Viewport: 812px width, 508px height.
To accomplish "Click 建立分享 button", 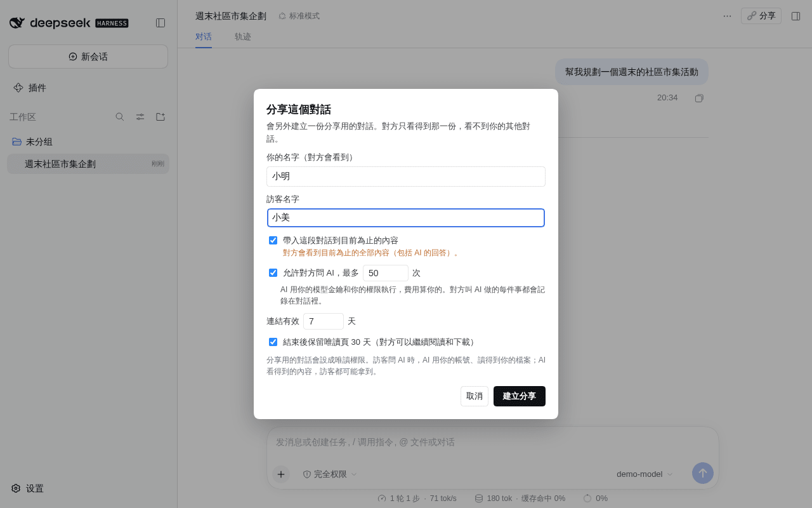I will point(520,396).
